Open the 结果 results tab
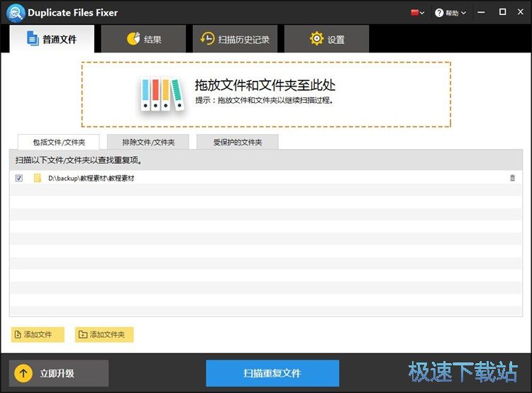532x393 pixels. [x=143, y=39]
